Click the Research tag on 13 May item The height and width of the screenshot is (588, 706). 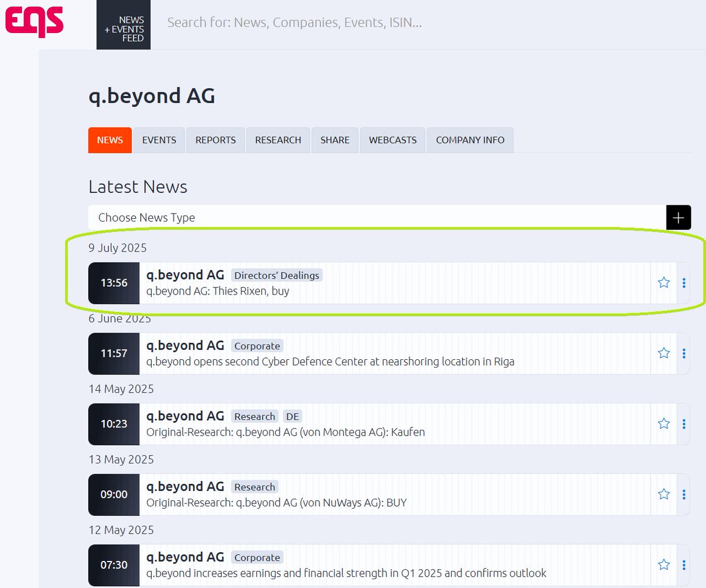click(x=255, y=487)
